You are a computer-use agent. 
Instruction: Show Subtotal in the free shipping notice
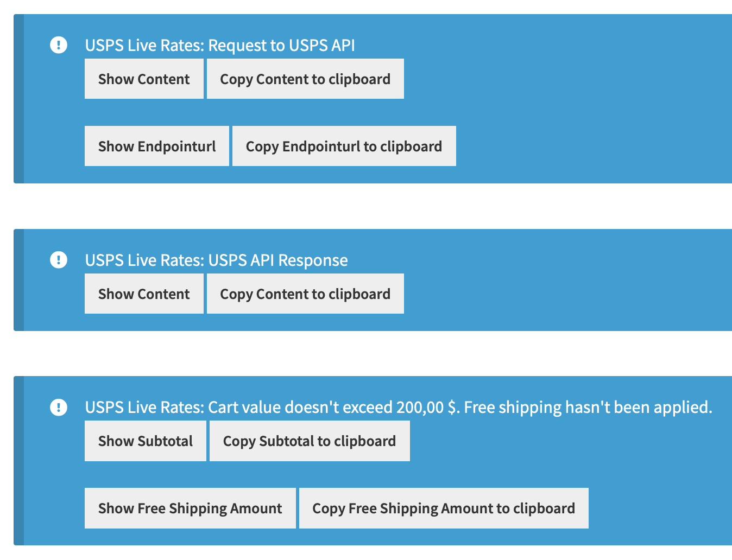[145, 441]
